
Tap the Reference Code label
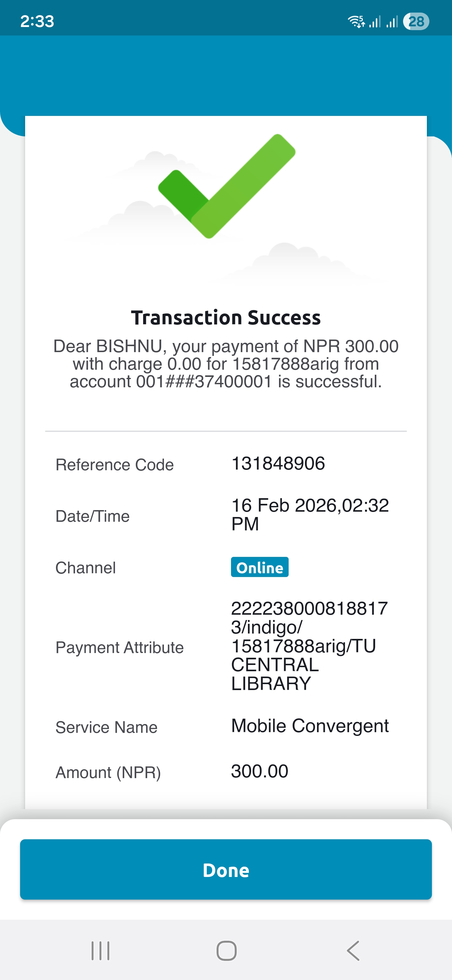pyautogui.click(x=115, y=465)
